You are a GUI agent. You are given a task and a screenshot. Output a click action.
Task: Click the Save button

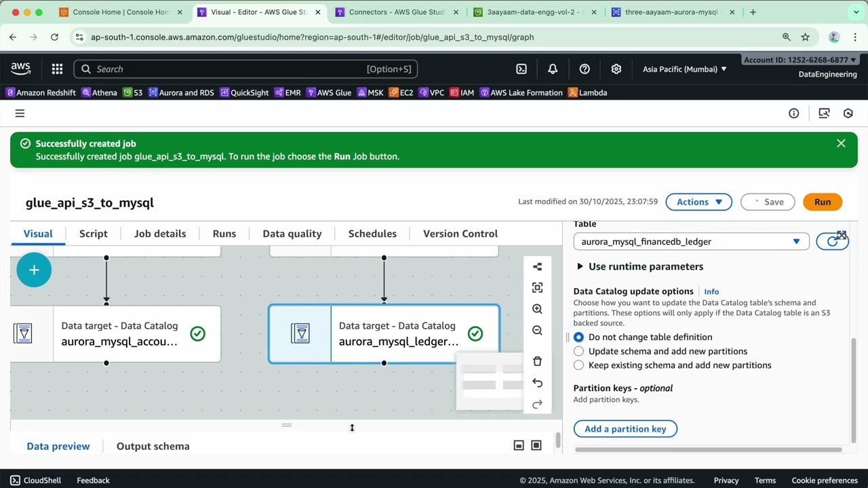766,202
